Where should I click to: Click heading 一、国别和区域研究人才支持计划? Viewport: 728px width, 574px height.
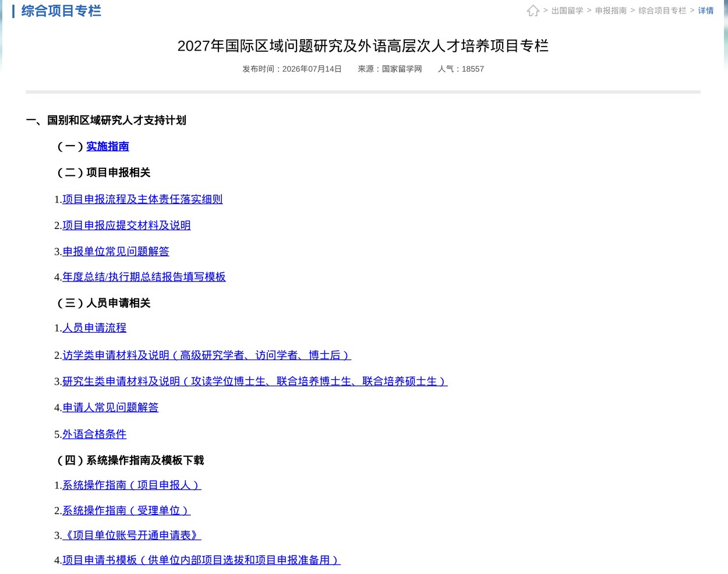106,121
